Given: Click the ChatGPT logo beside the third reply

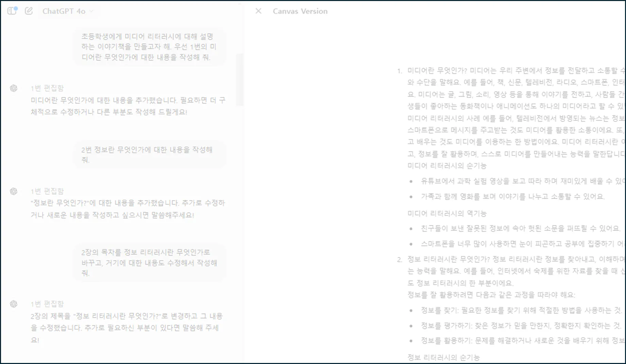Looking at the screenshot, I should point(14,304).
